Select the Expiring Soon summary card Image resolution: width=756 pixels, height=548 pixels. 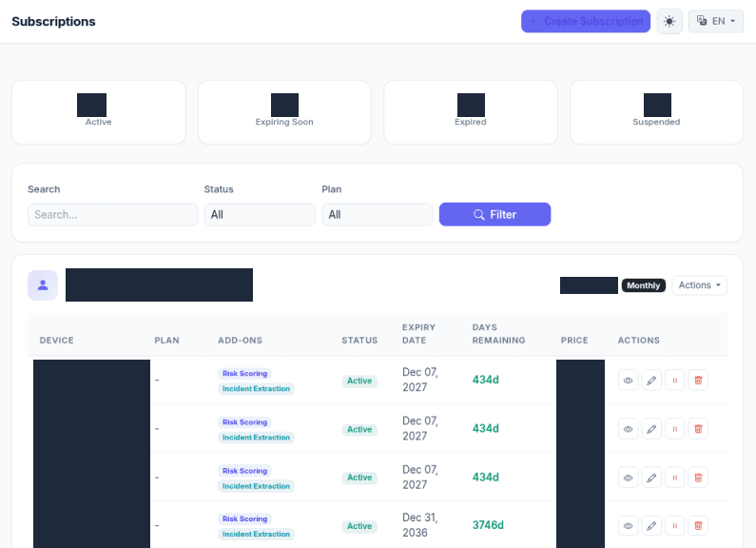(x=284, y=112)
